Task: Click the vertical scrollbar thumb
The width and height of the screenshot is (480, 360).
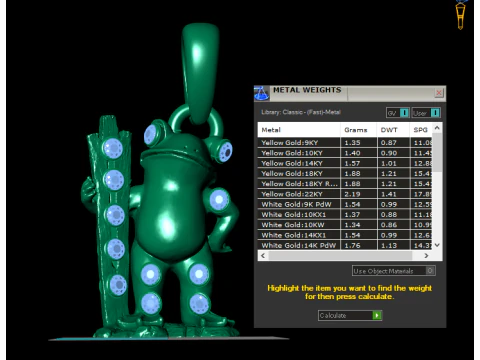Action: pyautogui.click(x=437, y=153)
